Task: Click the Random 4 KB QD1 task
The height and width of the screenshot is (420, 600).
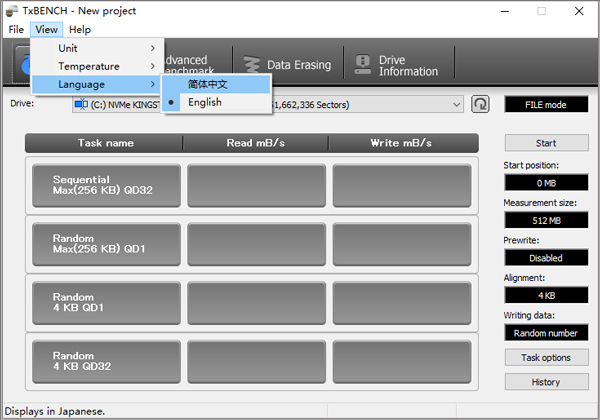Action: (x=106, y=303)
